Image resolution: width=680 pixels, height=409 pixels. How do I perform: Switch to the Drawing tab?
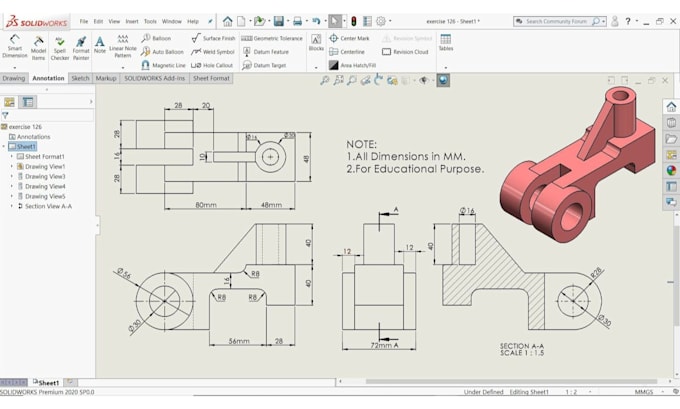[x=14, y=78]
